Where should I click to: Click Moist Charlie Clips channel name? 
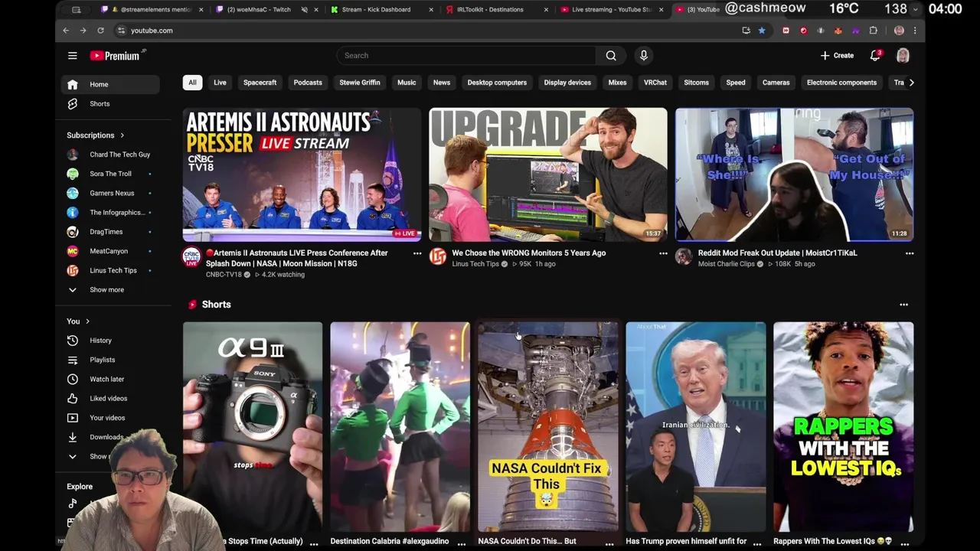(727, 264)
